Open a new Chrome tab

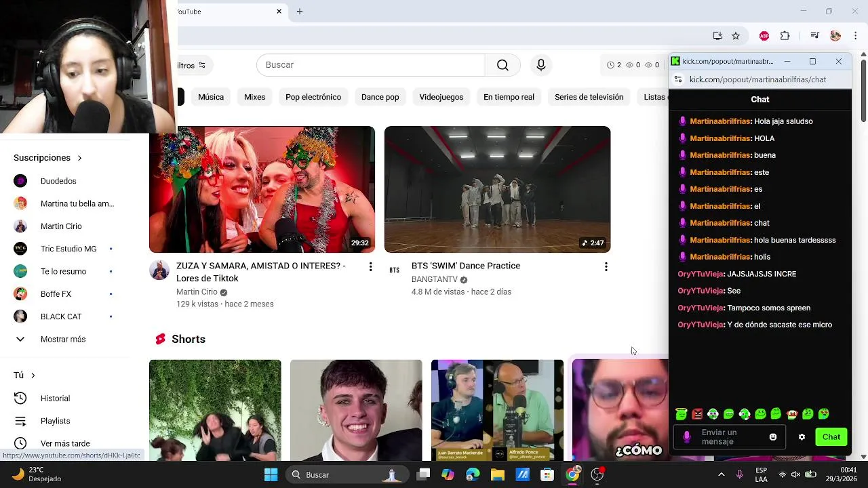pos(300,12)
